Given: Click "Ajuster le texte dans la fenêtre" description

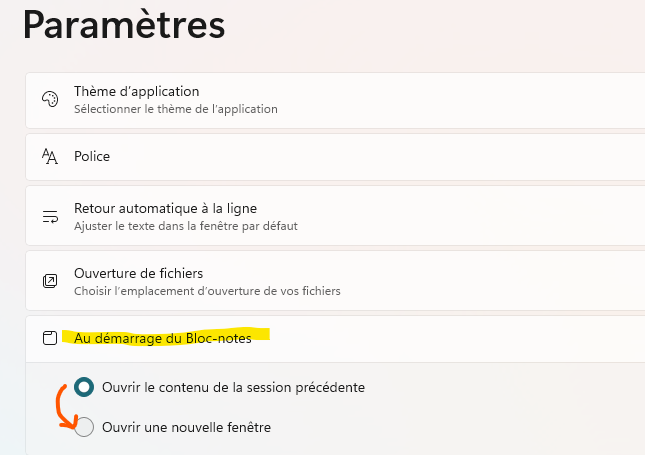Looking at the screenshot, I should pyautogui.click(x=185, y=226).
